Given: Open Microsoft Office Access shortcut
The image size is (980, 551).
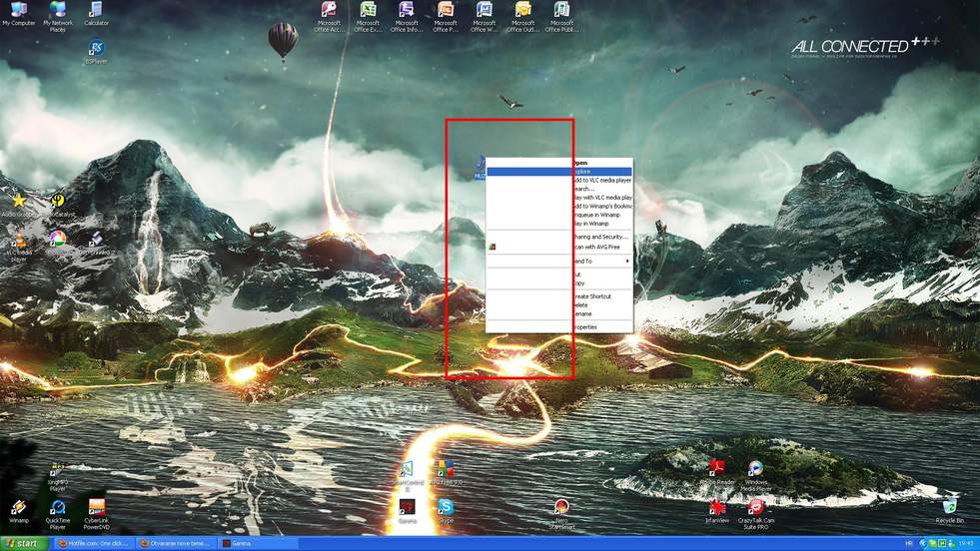Looking at the screenshot, I should coord(329,17).
